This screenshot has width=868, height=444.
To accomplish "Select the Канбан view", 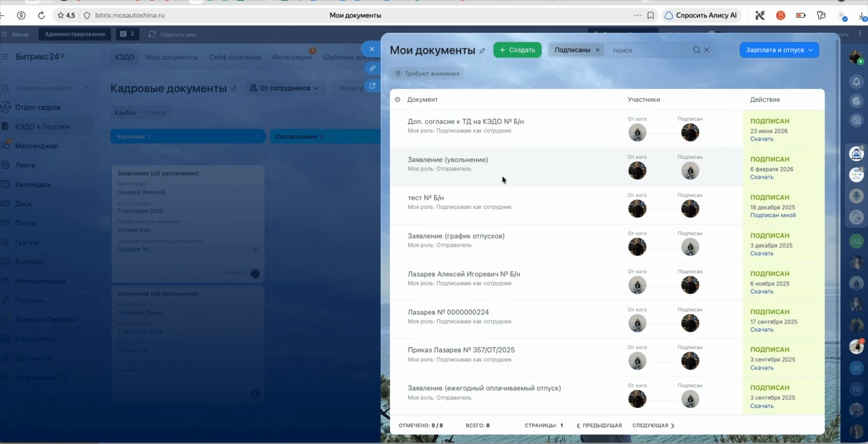I will tap(126, 113).
